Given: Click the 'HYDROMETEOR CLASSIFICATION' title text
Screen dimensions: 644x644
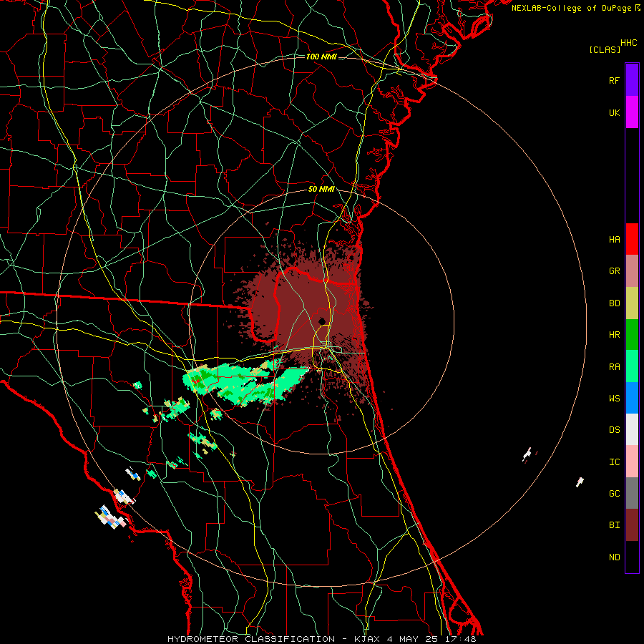Looking at the screenshot, I should pos(251,639).
